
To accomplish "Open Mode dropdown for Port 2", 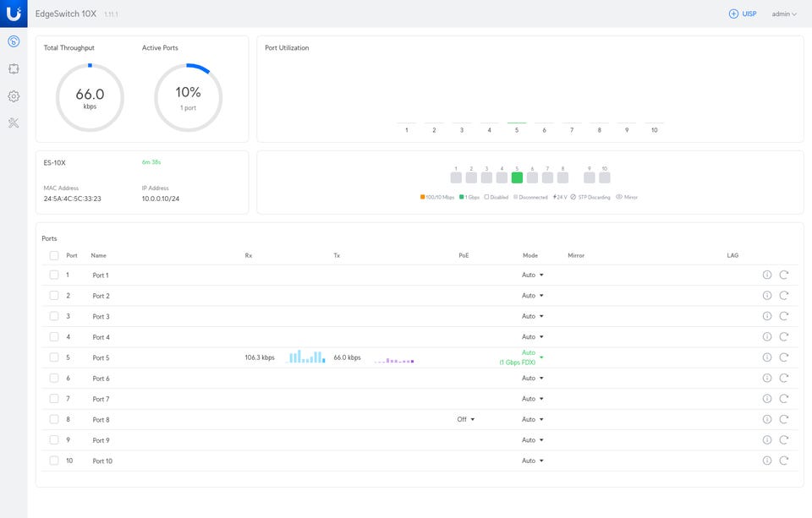I will (x=532, y=296).
